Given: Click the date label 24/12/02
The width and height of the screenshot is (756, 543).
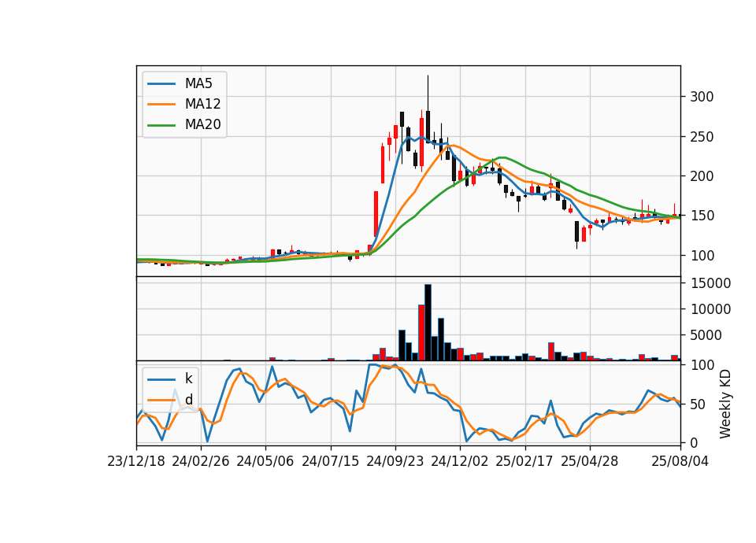Looking at the screenshot, I should click(459, 461).
